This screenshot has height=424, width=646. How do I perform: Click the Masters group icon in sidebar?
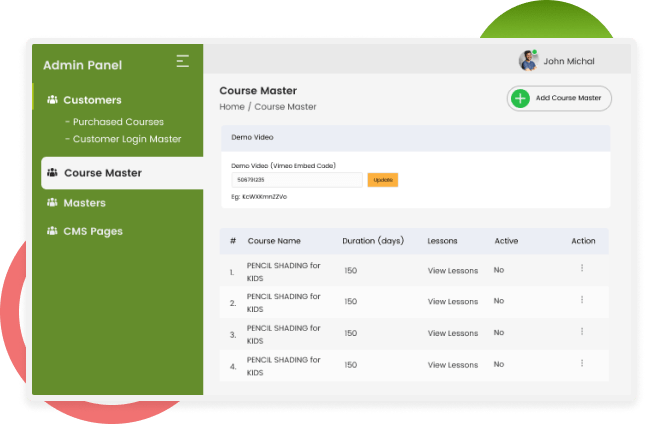pos(52,202)
